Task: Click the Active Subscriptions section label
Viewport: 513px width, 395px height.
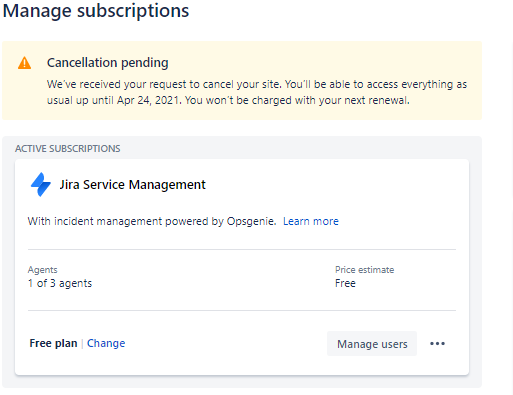Action: click(68, 149)
